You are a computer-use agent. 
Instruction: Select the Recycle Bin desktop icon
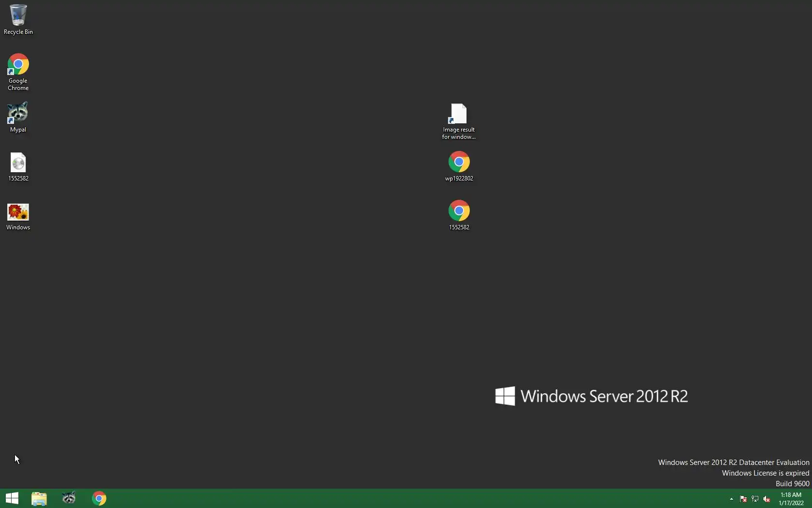pos(18,19)
